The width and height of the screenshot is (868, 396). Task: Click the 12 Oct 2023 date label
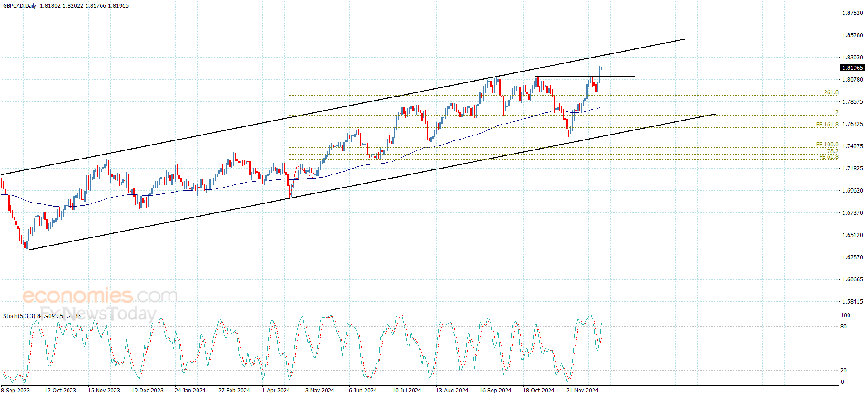[60, 391]
